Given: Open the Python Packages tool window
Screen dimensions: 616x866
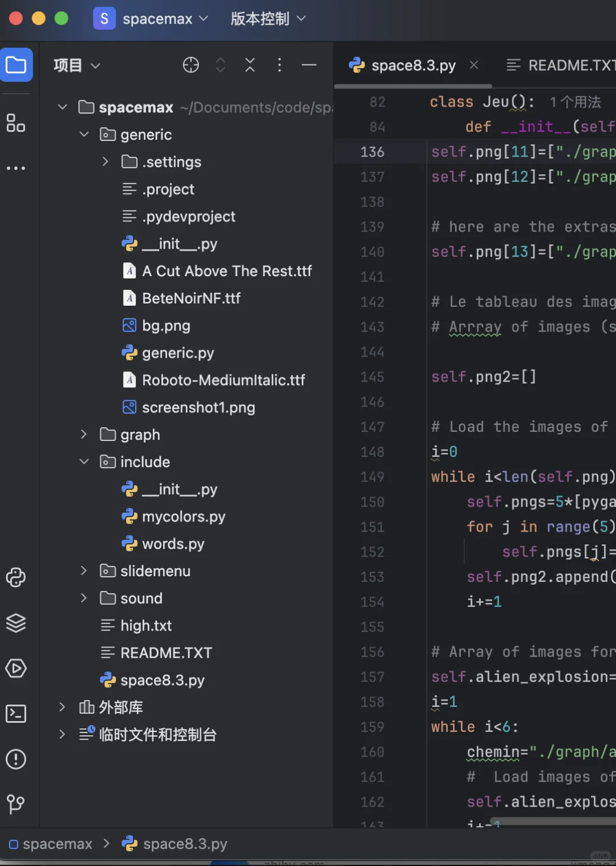Looking at the screenshot, I should pos(15,577).
